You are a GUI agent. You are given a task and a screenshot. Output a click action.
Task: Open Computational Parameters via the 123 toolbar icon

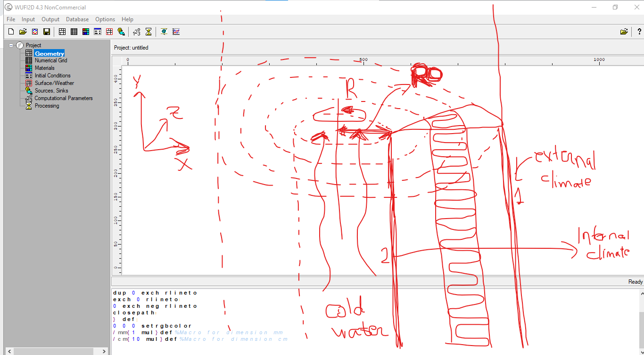point(136,32)
